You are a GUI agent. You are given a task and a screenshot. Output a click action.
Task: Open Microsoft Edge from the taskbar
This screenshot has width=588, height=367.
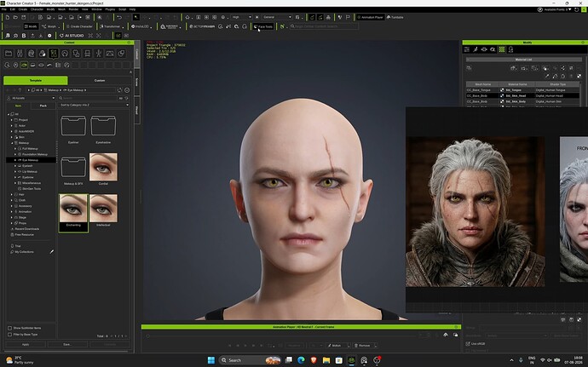[x=301, y=360]
